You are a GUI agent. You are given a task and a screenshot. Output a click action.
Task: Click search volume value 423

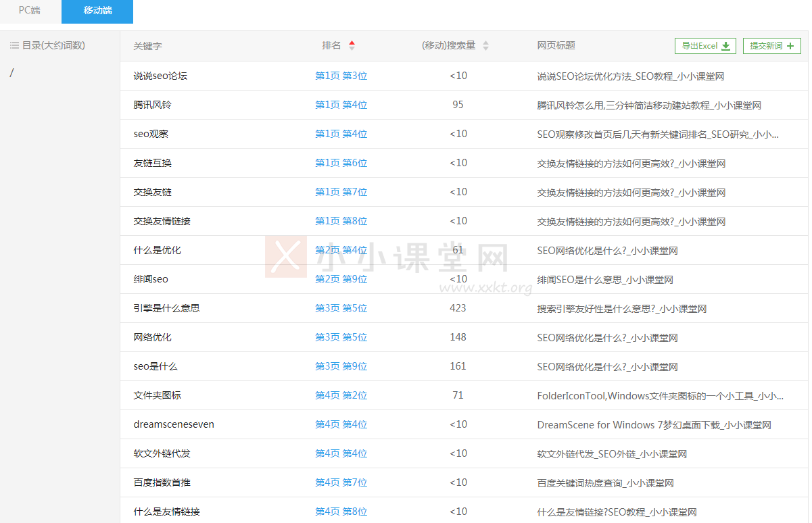tap(458, 309)
